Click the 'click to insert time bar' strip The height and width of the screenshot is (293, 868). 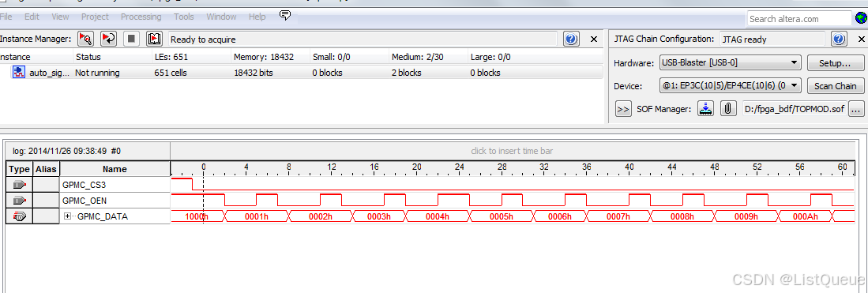[x=512, y=151]
